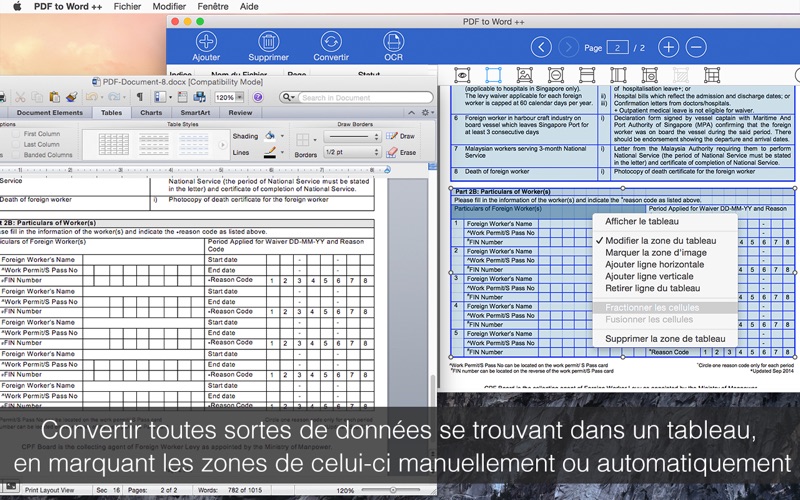Click the Supprimer trash icon

[x=268, y=41]
